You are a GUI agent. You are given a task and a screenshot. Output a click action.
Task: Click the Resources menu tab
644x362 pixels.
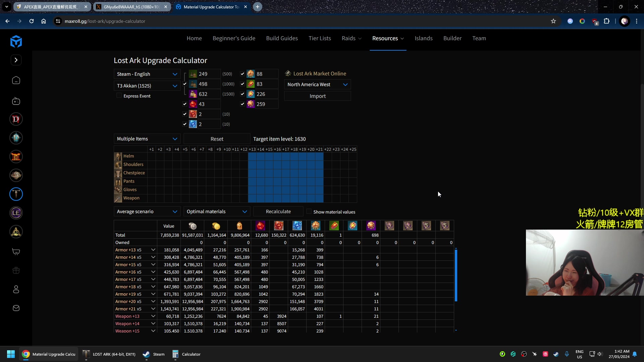pos(388,38)
